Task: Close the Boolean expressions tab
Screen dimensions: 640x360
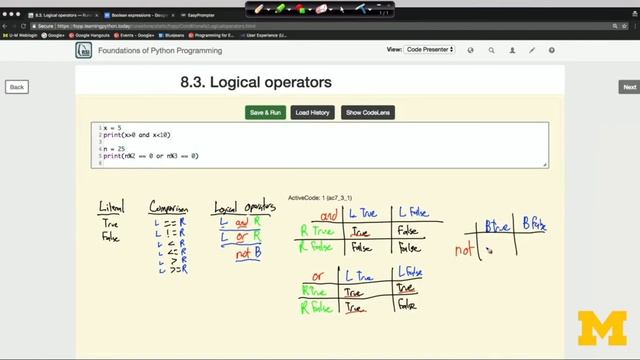Action: click(173, 15)
